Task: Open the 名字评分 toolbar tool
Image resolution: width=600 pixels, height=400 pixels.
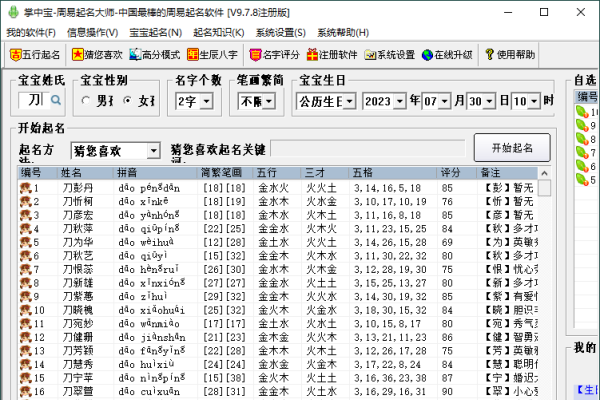Action: coord(274,55)
